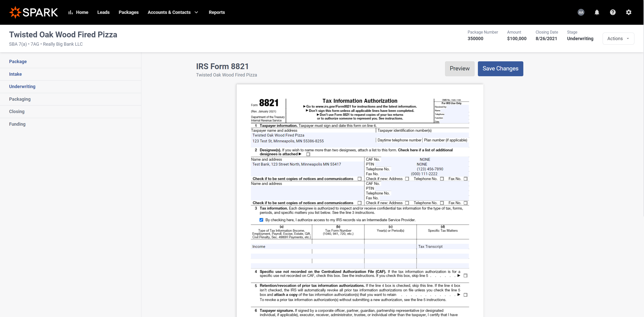The width and height of the screenshot is (644, 317).
Task: Select Packaging in the sidebar
Action: (x=20, y=99)
